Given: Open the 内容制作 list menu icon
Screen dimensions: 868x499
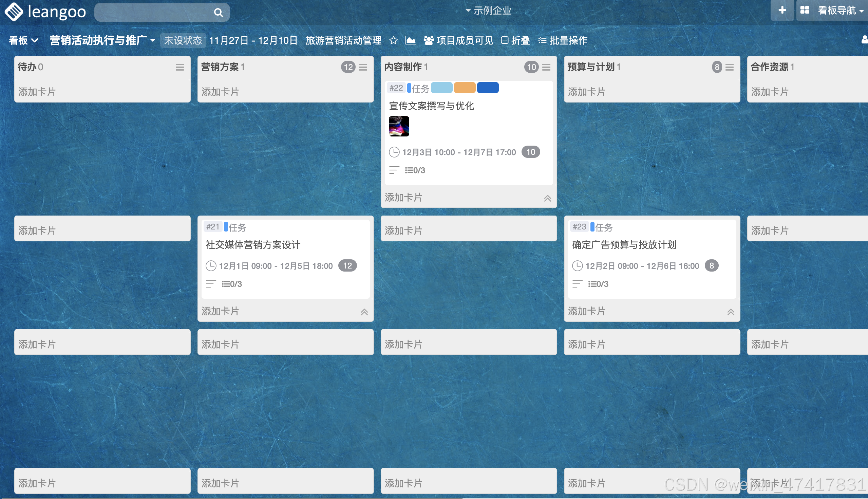Looking at the screenshot, I should (546, 67).
